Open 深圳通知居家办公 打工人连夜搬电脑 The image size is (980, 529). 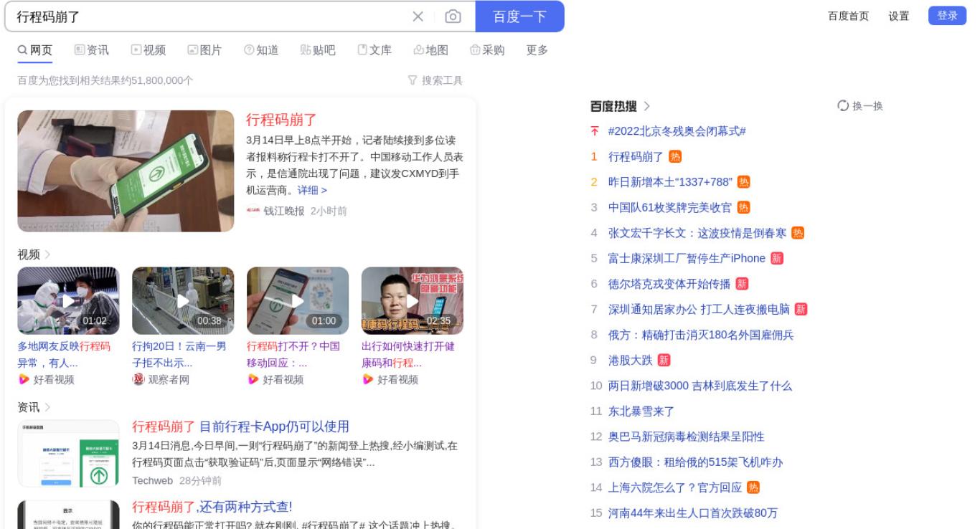699,309
